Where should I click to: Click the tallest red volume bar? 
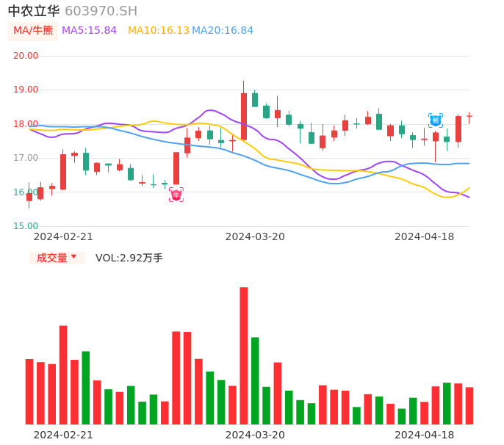coord(244,356)
